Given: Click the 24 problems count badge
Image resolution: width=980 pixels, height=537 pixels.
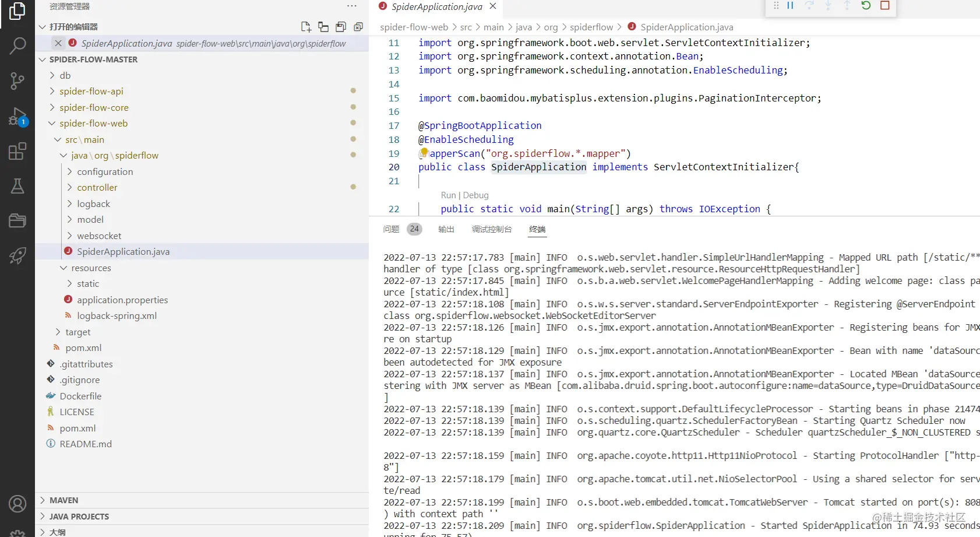Looking at the screenshot, I should pos(414,229).
